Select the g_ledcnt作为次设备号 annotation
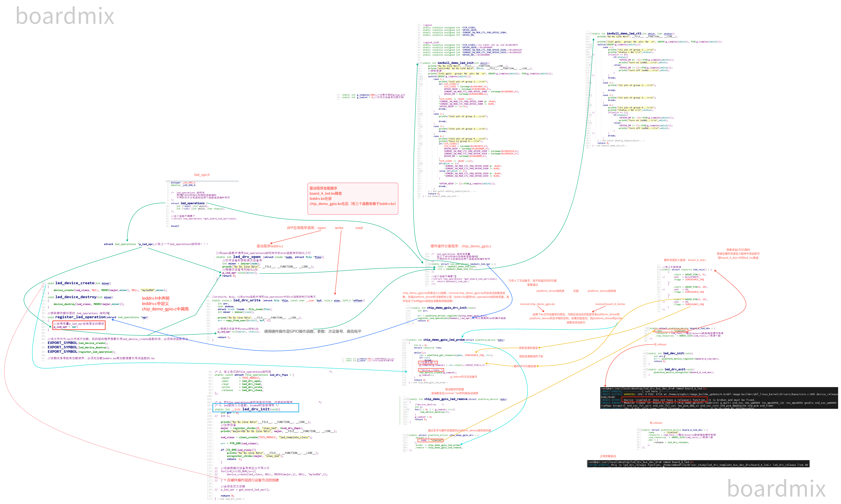841x504 pixels. (464, 377)
